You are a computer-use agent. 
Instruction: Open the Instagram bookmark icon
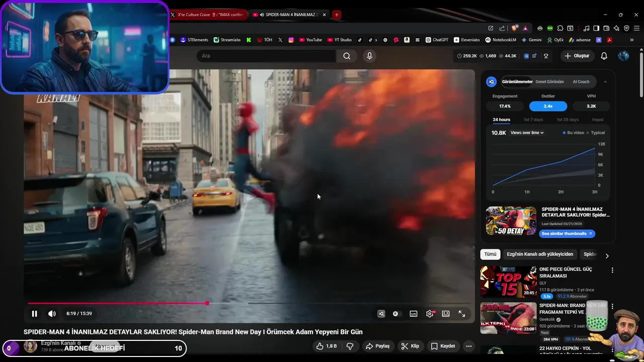(x=291, y=40)
